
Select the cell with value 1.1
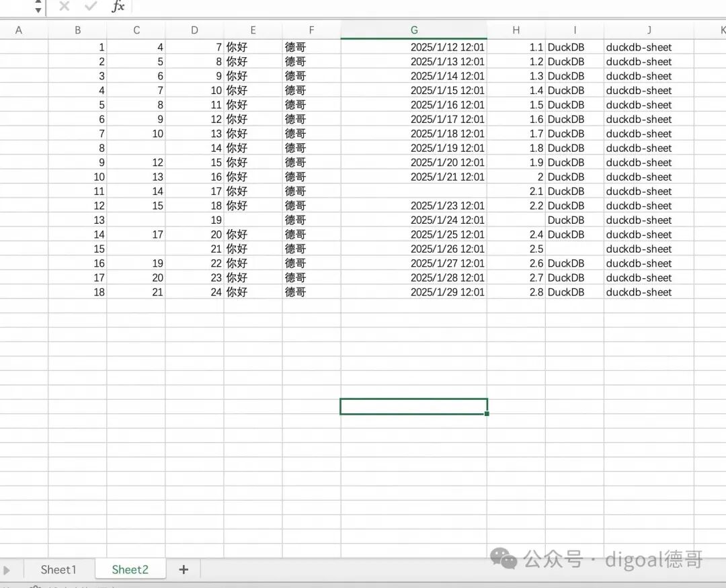[x=516, y=47]
